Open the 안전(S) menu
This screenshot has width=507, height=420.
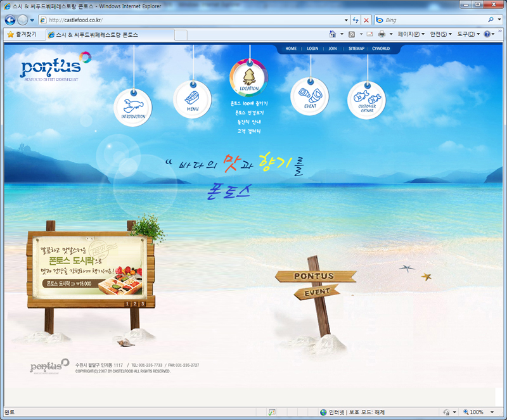pos(440,34)
